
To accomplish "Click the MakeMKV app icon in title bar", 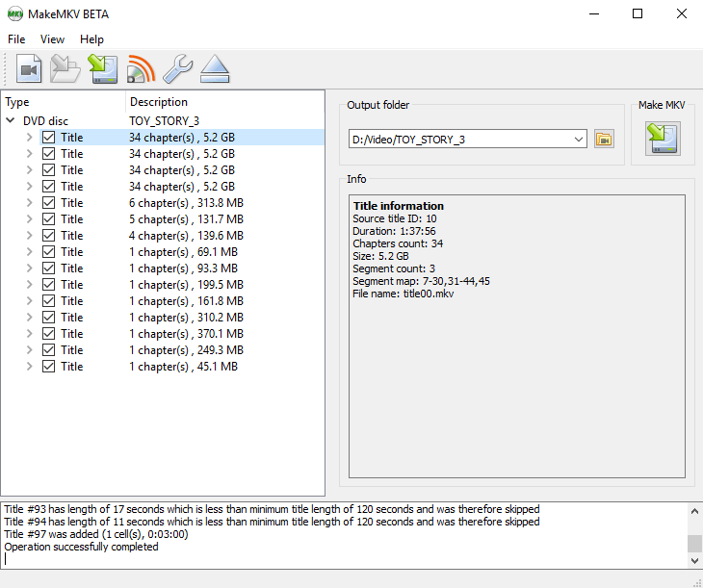I will (x=14, y=13).
